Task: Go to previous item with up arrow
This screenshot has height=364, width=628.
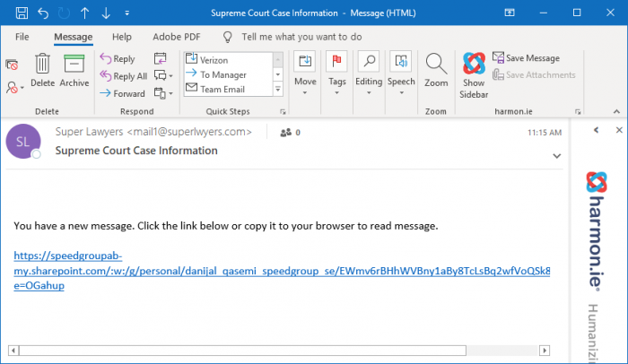Action: click(84, 13)
